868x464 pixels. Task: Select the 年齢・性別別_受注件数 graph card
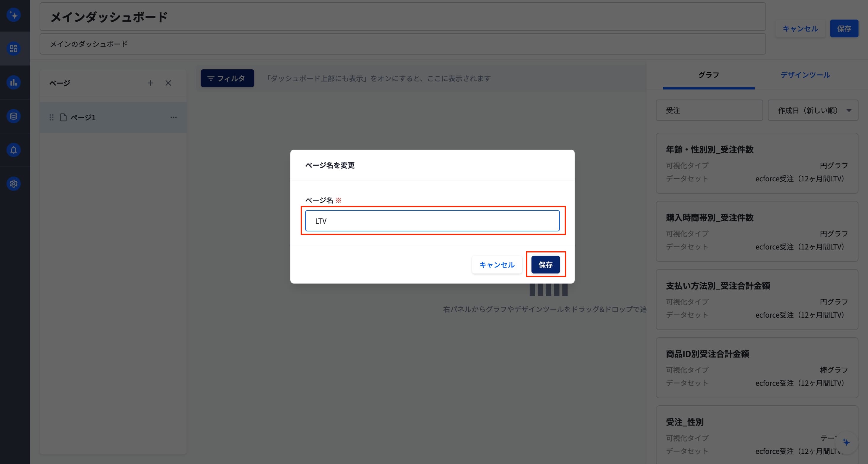pos(757,164)
